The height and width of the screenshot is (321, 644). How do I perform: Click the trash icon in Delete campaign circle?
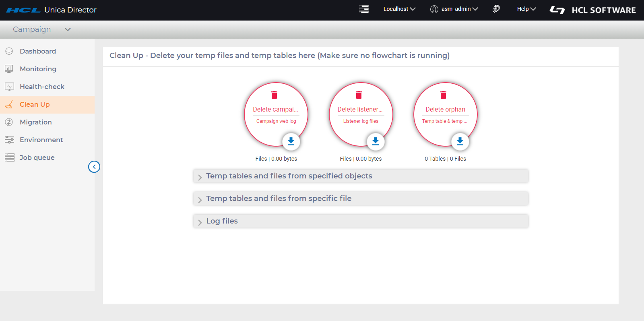[x=274, y=95]
